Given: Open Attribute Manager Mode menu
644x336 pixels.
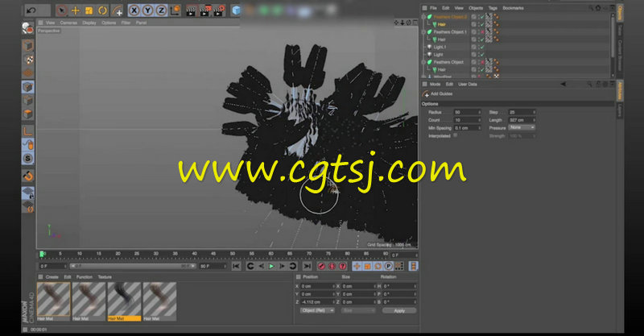Looking at the screenshot, I should pos(435,84).
